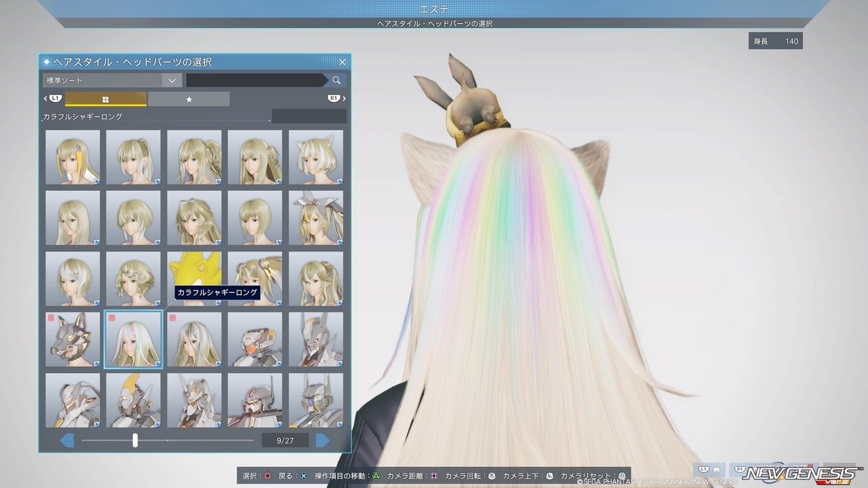Click the magnifier search icon

tap(336, 80)
